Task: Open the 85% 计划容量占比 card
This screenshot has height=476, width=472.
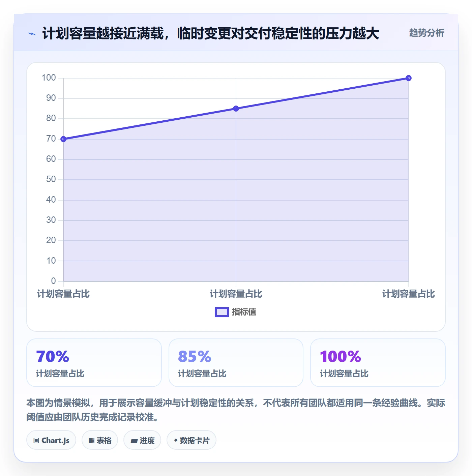Action: (x=236, y=363)
